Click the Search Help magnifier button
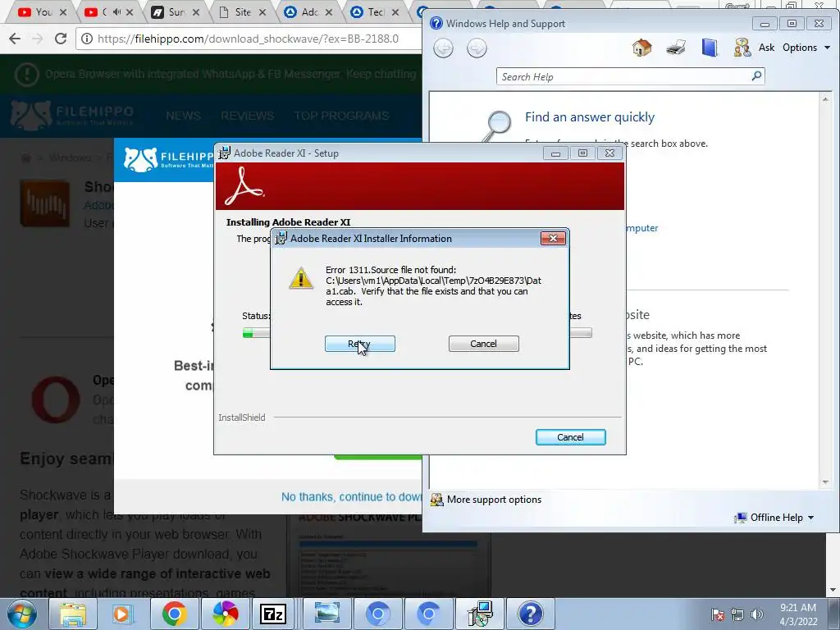This screenshot has height=630, width=840. pos(756,76)
